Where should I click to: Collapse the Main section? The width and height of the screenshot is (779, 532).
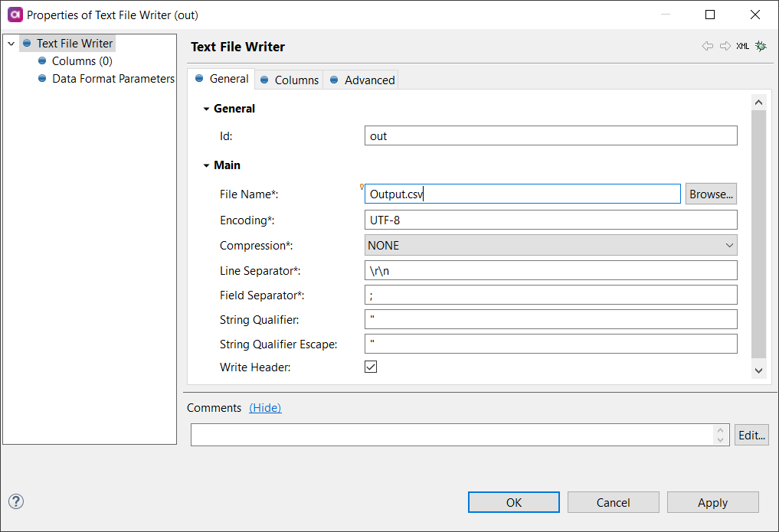click(x=206, y=165)
